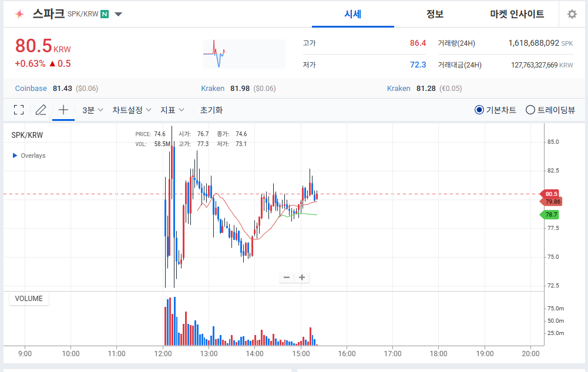Expand the SPK/KRW market selector arrow
Viewport: 588px width, 372px height.
point(118,14)
